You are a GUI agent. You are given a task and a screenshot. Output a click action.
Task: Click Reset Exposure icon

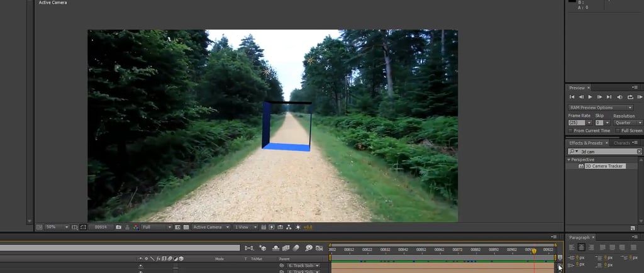coord(297,227)
